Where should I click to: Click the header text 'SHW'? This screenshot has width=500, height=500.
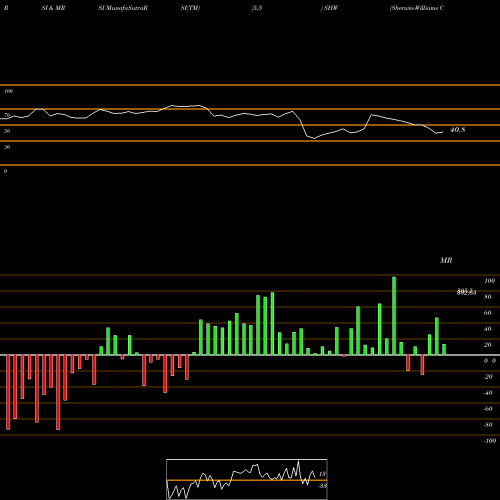330,8
